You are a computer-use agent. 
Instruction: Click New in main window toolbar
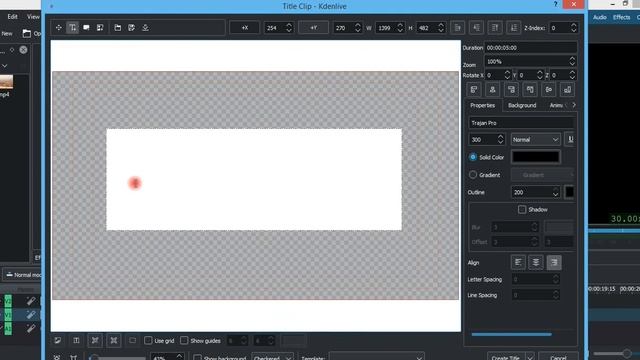coord(7,33)
